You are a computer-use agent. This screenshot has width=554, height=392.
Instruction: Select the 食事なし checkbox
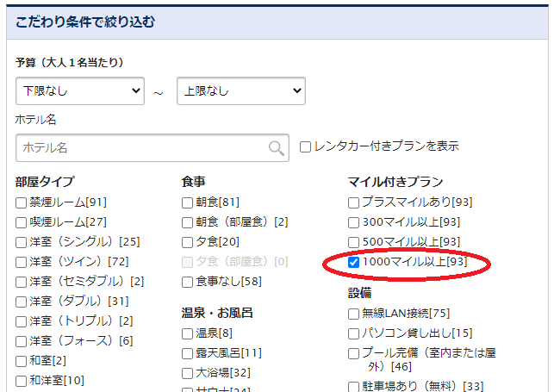[188, 282]
